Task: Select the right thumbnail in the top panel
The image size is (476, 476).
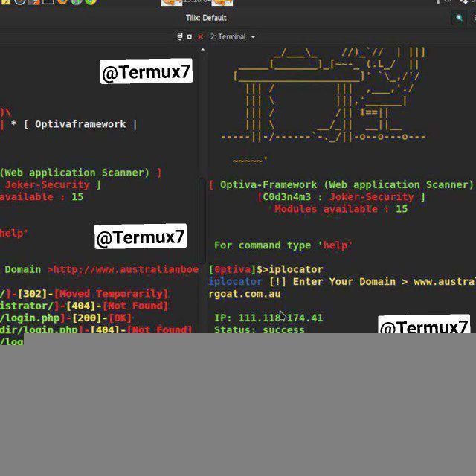Action: (x=222, y=2)
